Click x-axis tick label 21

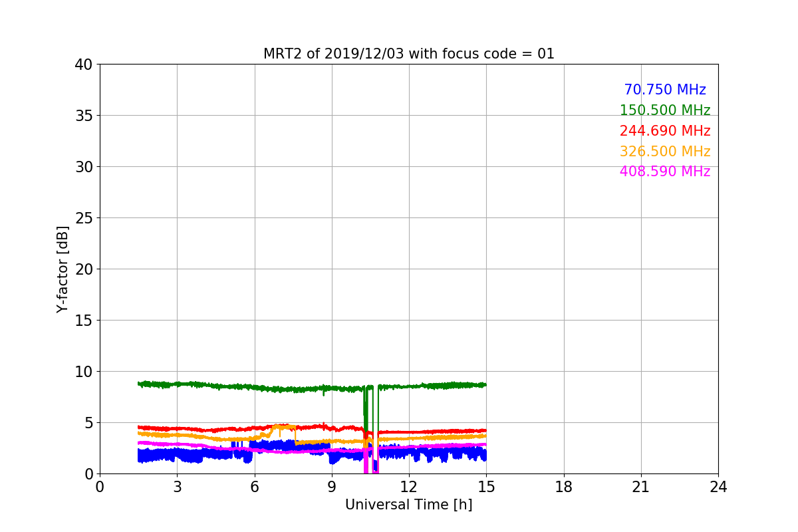click(x=641, y=487)
